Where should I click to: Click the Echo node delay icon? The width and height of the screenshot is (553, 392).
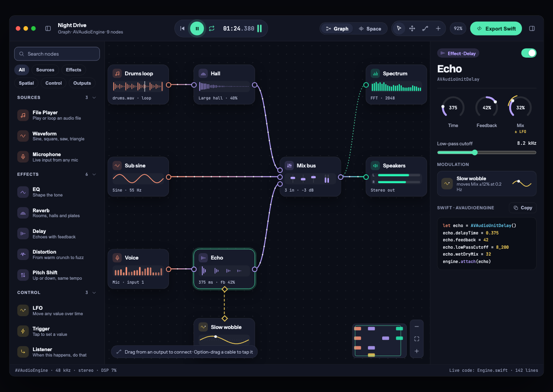click(x=203, y=258)
